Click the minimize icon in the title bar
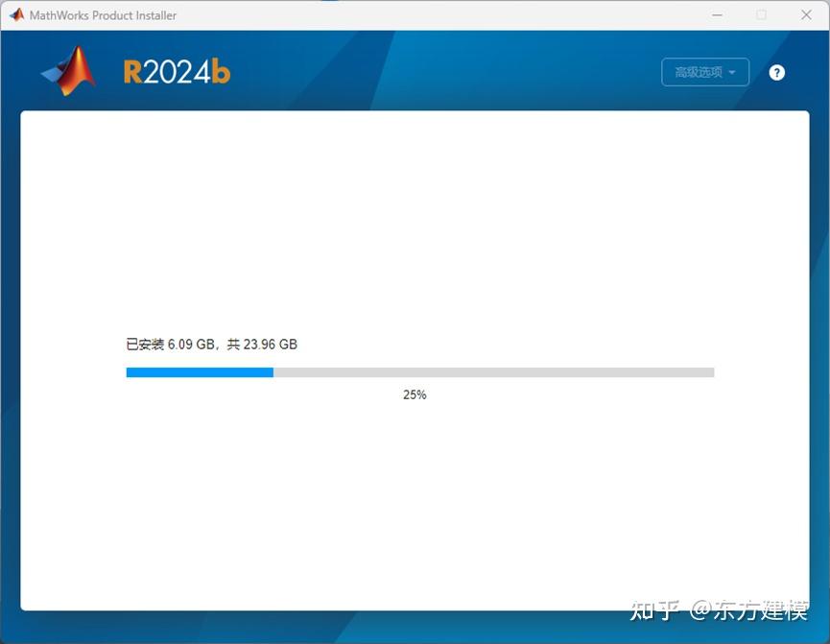830x644 pixels. (717, 14)
